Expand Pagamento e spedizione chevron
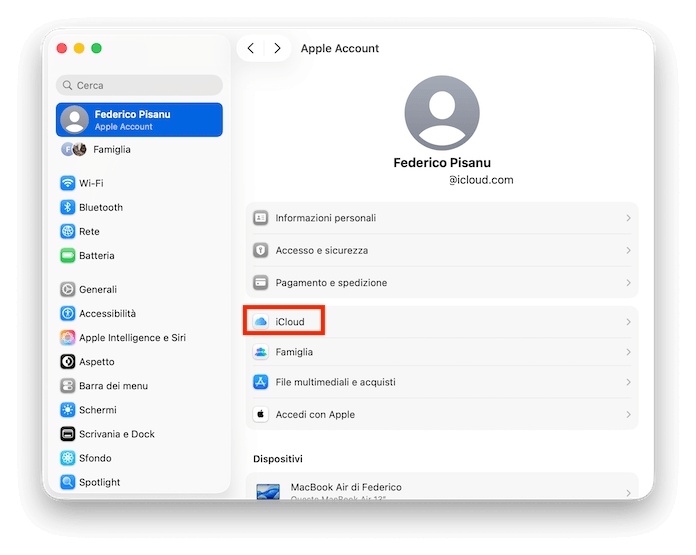Image resolution: width=696 pixels, height=555 pixels. click(628, 283)
